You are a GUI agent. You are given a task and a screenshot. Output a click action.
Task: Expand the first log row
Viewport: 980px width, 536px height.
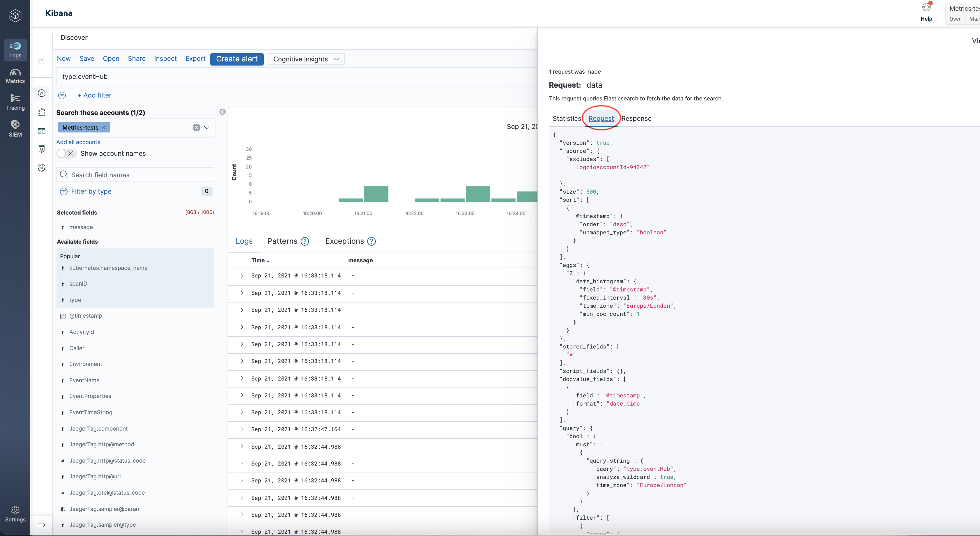[x=242, y=276]
